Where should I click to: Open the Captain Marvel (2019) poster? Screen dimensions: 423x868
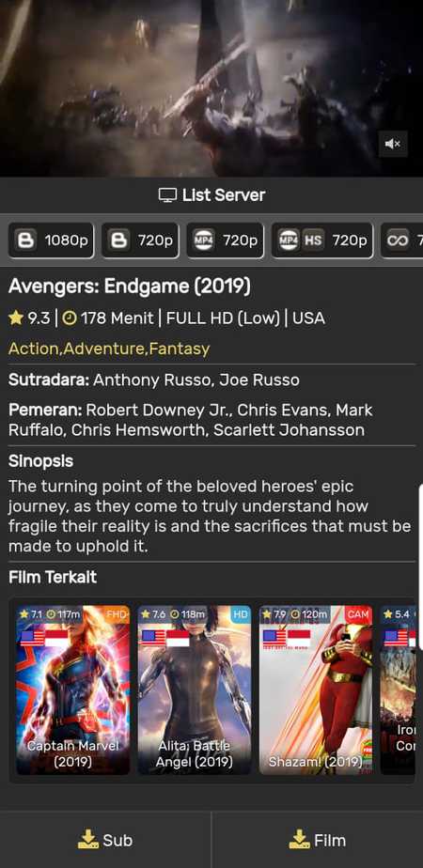pos(73,690)
